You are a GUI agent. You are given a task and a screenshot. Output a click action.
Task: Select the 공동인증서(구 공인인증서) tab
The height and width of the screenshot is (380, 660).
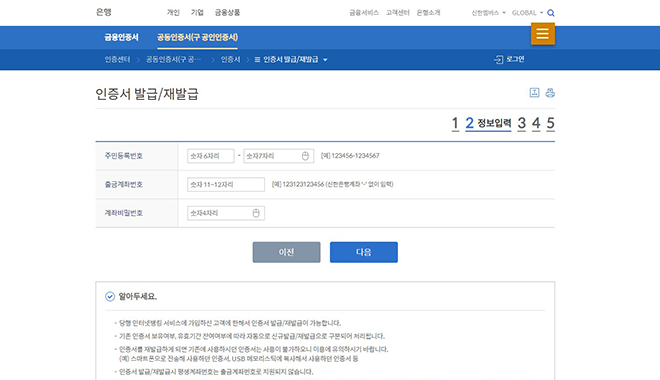(197, 37)
